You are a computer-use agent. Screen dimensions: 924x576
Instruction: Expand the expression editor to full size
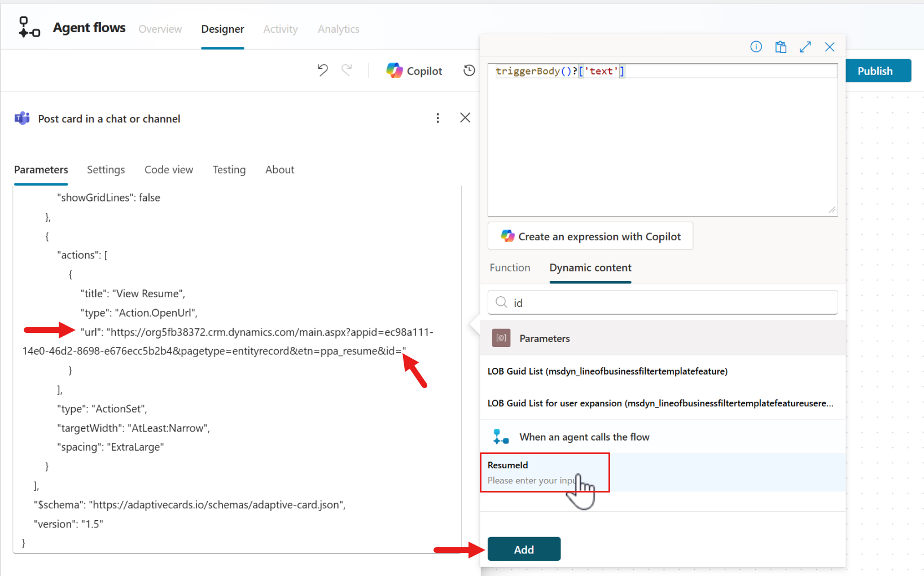805,47
